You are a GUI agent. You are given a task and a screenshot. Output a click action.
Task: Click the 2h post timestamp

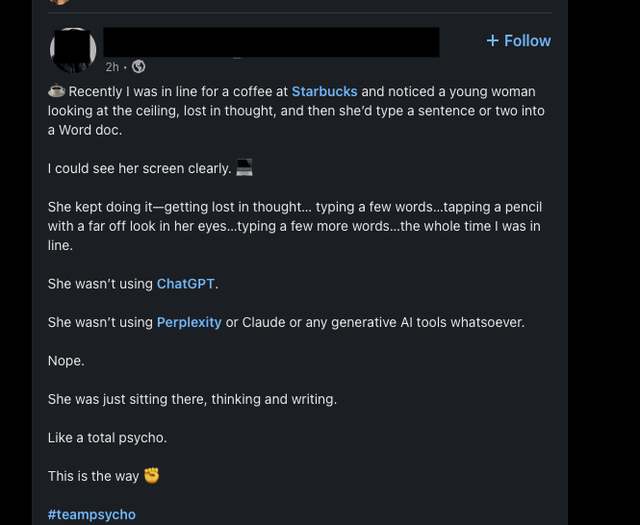[112, 67]
